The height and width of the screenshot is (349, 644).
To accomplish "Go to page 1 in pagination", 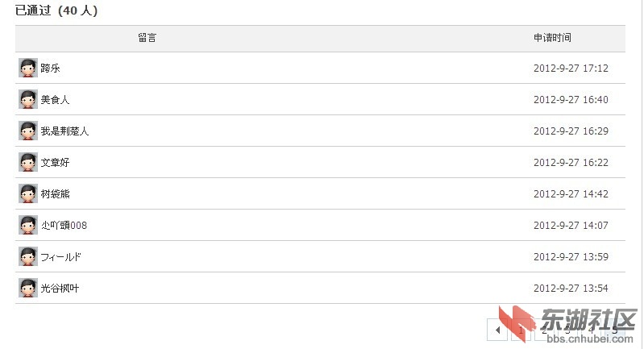I will pos(521,330).
